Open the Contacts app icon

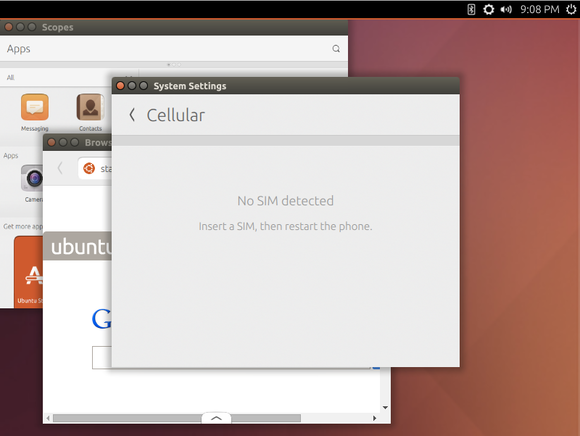click(90, 107)
